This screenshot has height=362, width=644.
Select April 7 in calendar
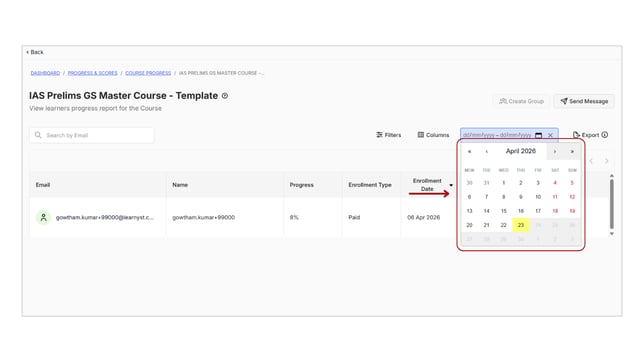pyautogui.click(x=487, y=197)
